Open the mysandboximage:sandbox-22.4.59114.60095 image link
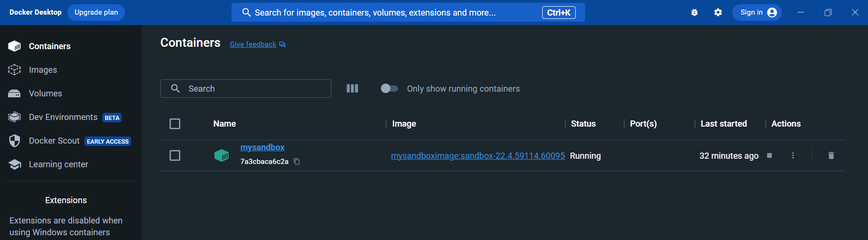Screen dimensions: 868x240 pos(478,156)
